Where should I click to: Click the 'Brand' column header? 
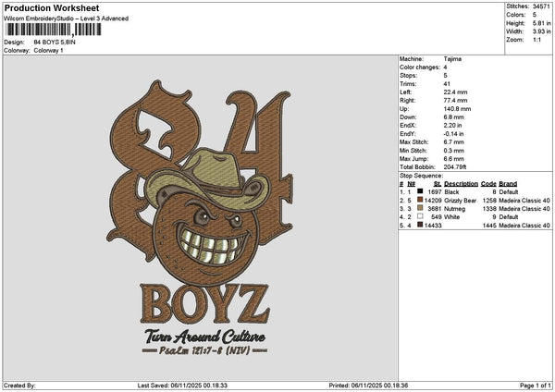[x=508, y=184]
